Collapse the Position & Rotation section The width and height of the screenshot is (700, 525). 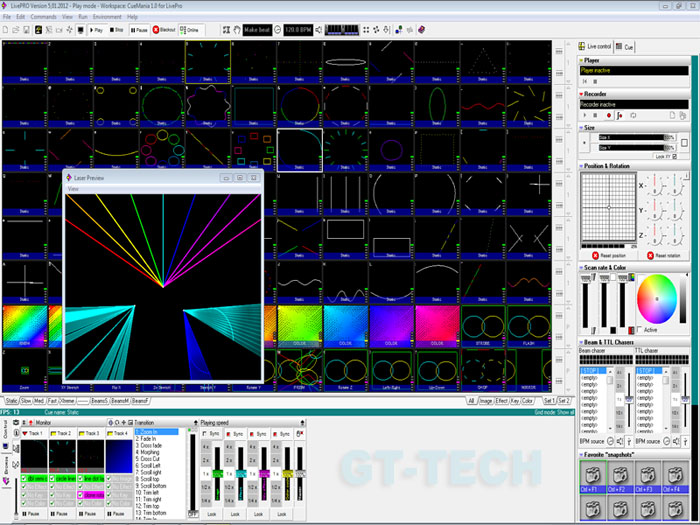(x=581, y=166)
